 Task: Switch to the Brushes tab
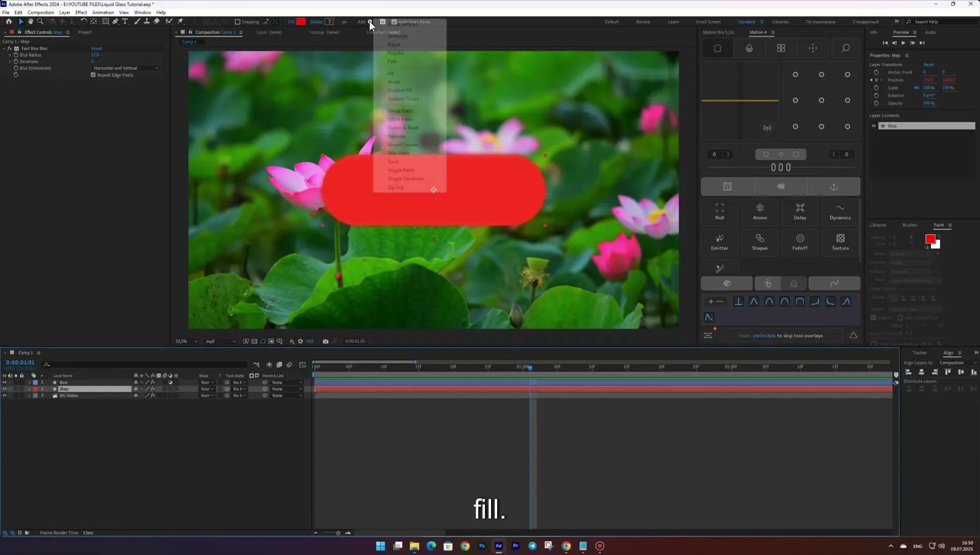(x=910, y=225)
